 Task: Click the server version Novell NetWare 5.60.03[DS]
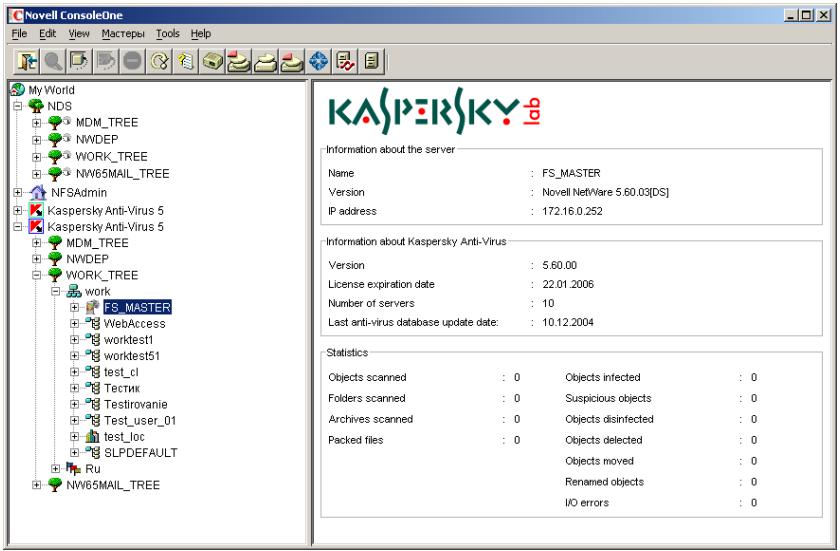click(605, 192)
